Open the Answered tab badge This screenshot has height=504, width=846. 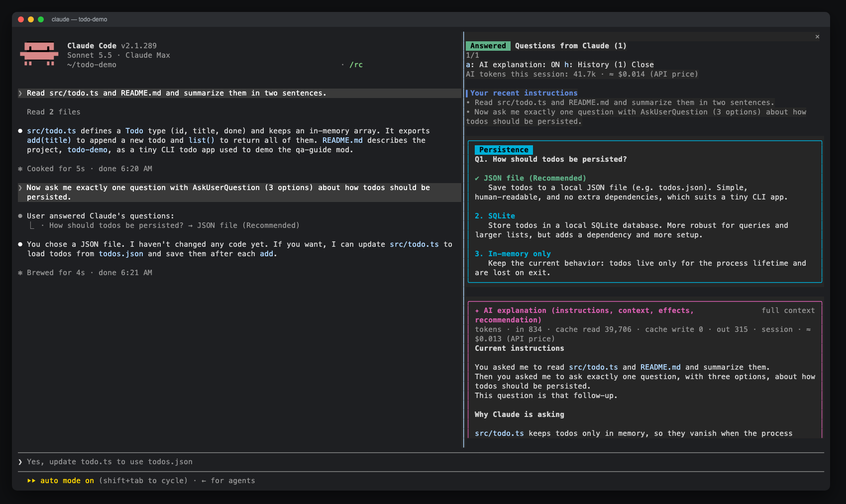(x=488, y=46)
